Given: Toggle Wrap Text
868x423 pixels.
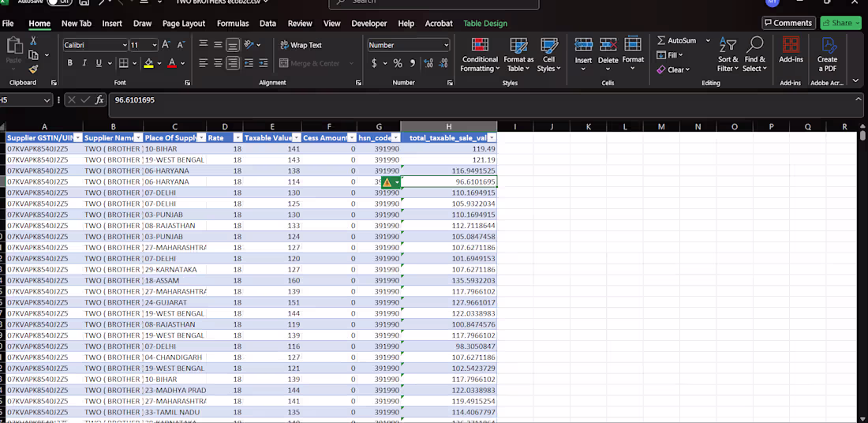Looking at the screenshot, I should tap(301, 45).
